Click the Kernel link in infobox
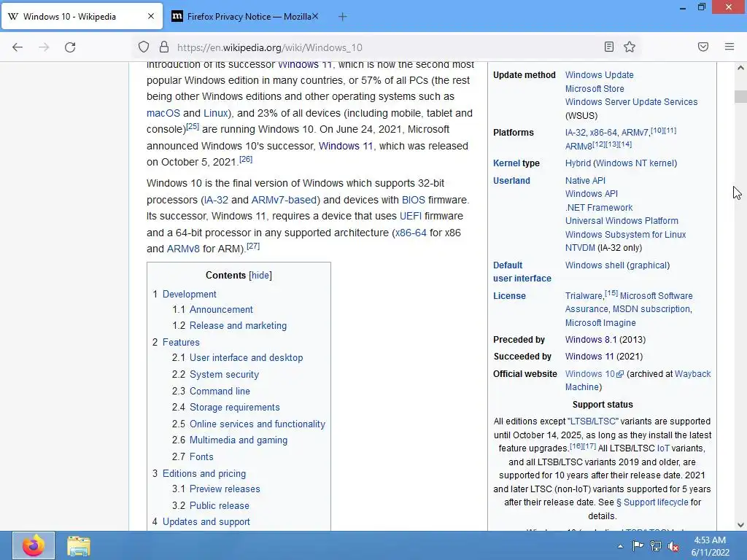747x560 pixels. click(x=506, y=163)
